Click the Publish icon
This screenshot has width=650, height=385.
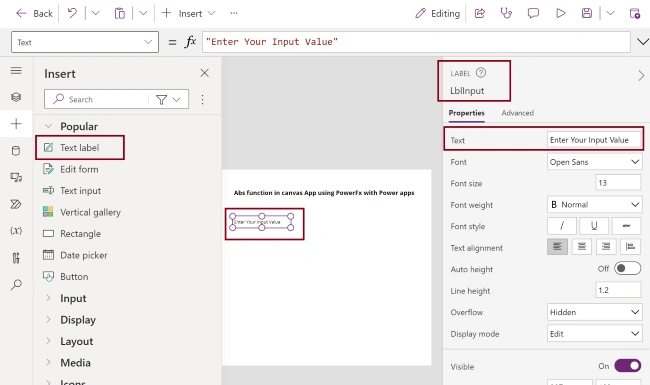635,13
